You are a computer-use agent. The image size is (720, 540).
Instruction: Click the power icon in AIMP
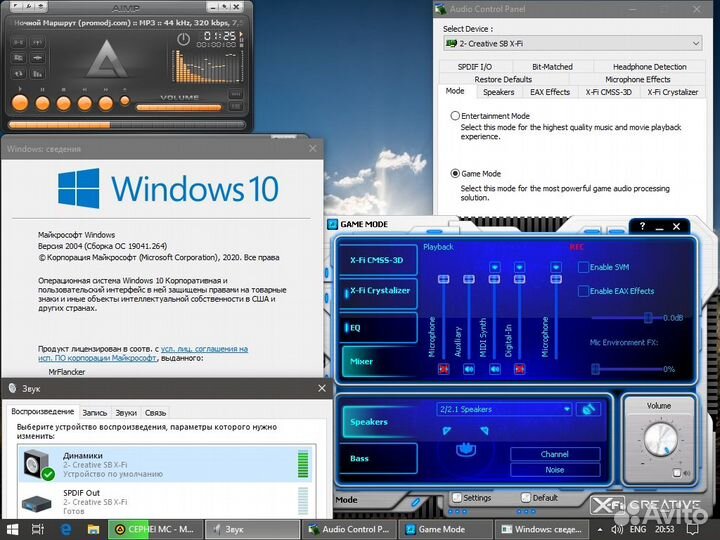pos(183,39)
